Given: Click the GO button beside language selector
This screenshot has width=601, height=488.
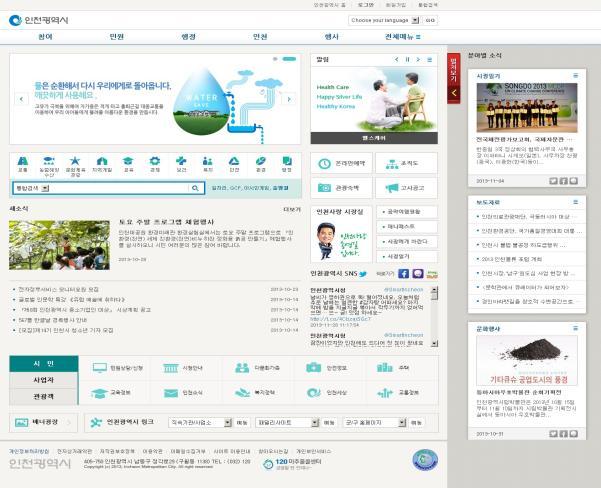Looking at the screenshot, I should [x=430, y=20].
